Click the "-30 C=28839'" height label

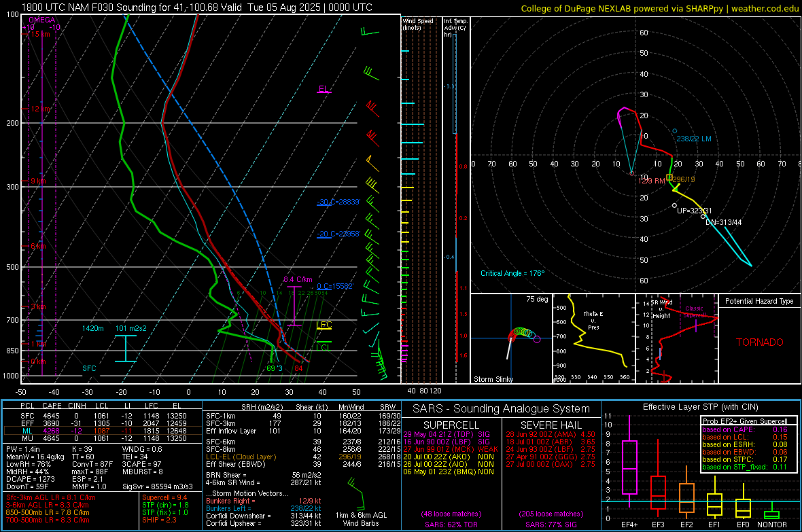(338, 202)
